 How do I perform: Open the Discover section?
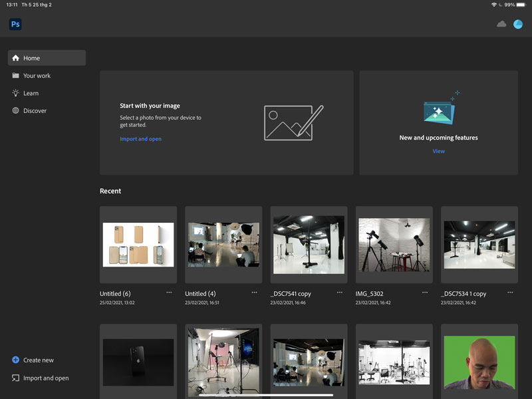click(35, 111)
